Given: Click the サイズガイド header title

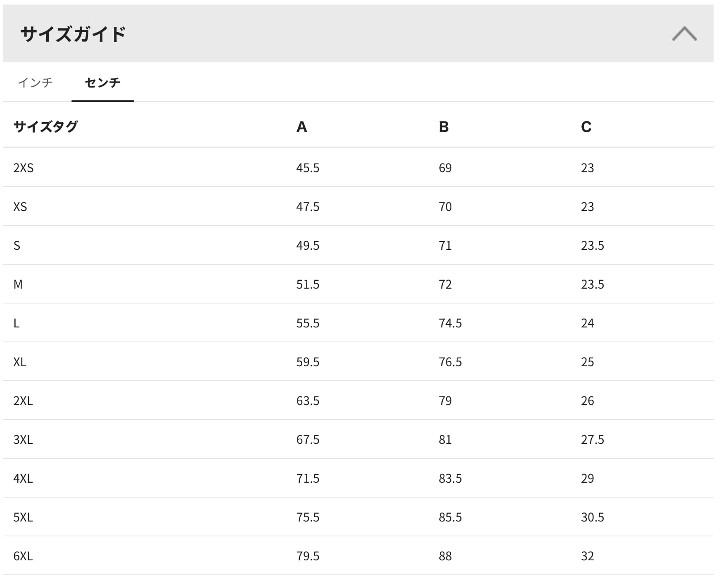Looking at the screenshot, I should point(73,34).
